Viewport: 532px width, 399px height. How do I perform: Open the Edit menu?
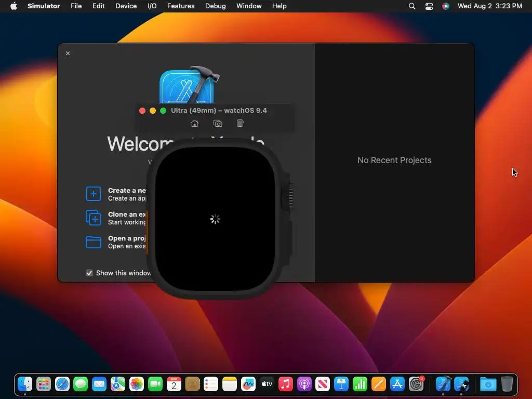tap(98, 6)
